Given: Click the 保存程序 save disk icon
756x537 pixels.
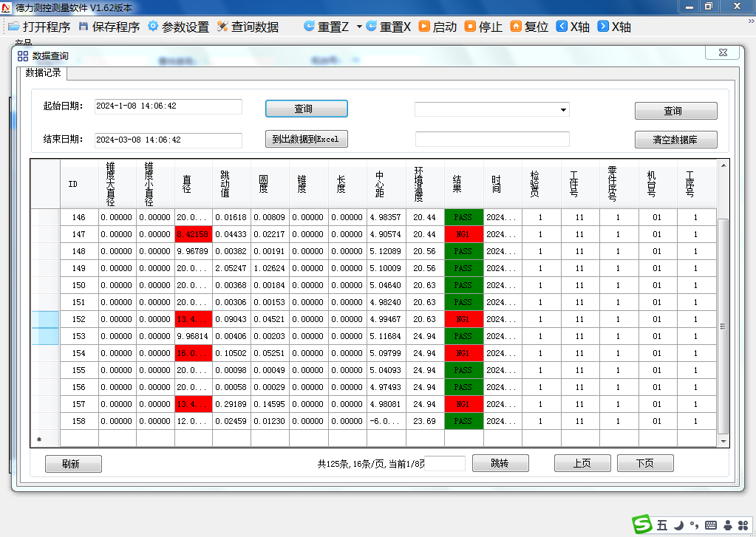Looking at the screenshot, I should click(83, 27).
